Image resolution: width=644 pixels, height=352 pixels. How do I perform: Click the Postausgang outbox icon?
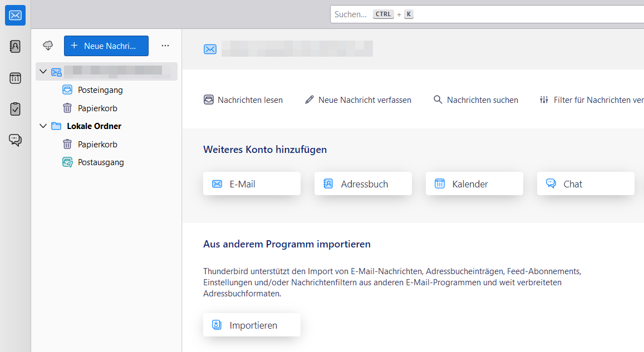67,162
